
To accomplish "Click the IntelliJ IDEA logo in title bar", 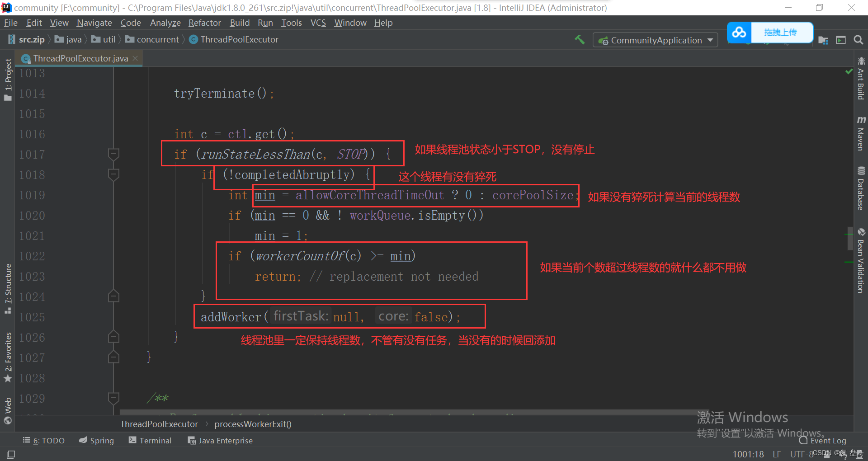I will point(6,8).
